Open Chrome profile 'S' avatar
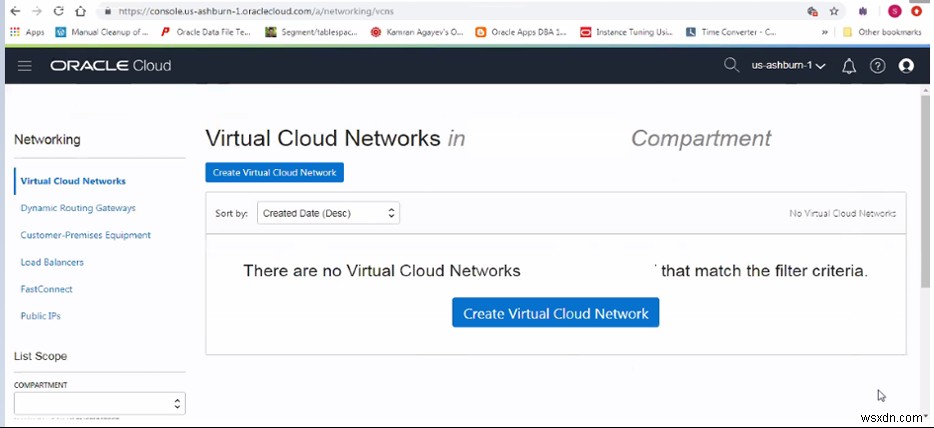This screenshot has height=428, width=934. coord(895,11)
